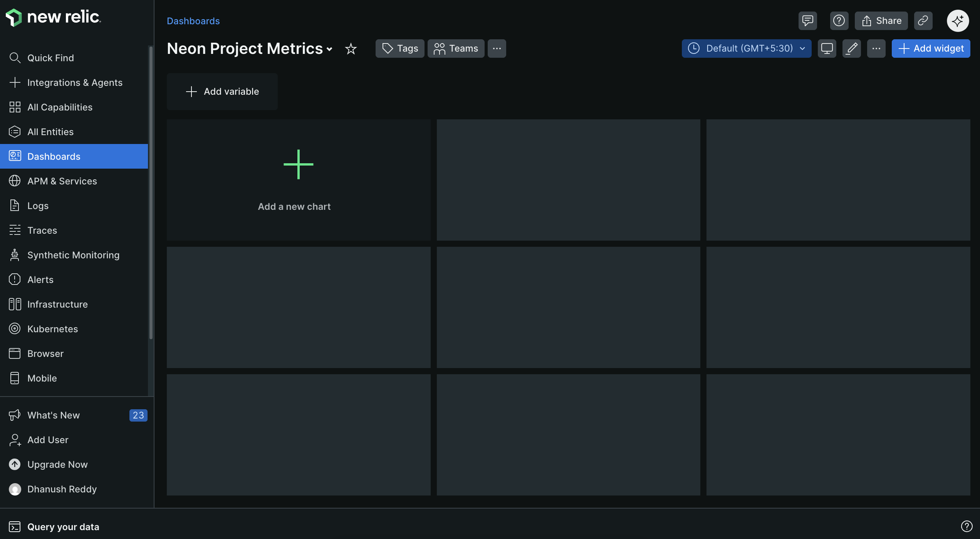
Task: Toggle the What's New notifications panel
Action: [54, 415]
